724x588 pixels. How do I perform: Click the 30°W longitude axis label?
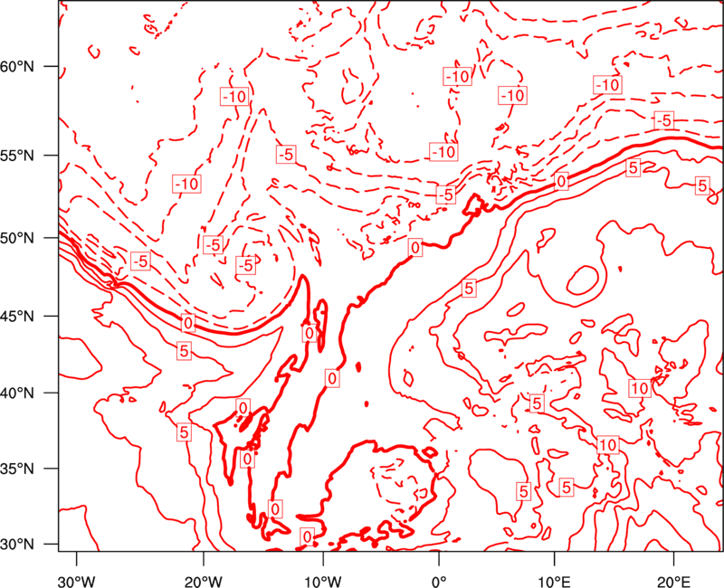[x=76, y=581]
